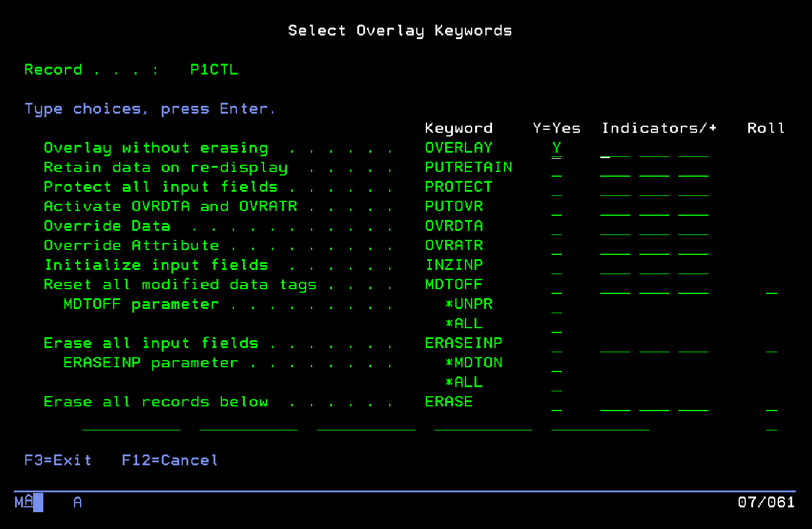Viewport: 812px width, 529px height.
Task: Select the Roll field for ERASE keyword
Action: pos(771,402)
